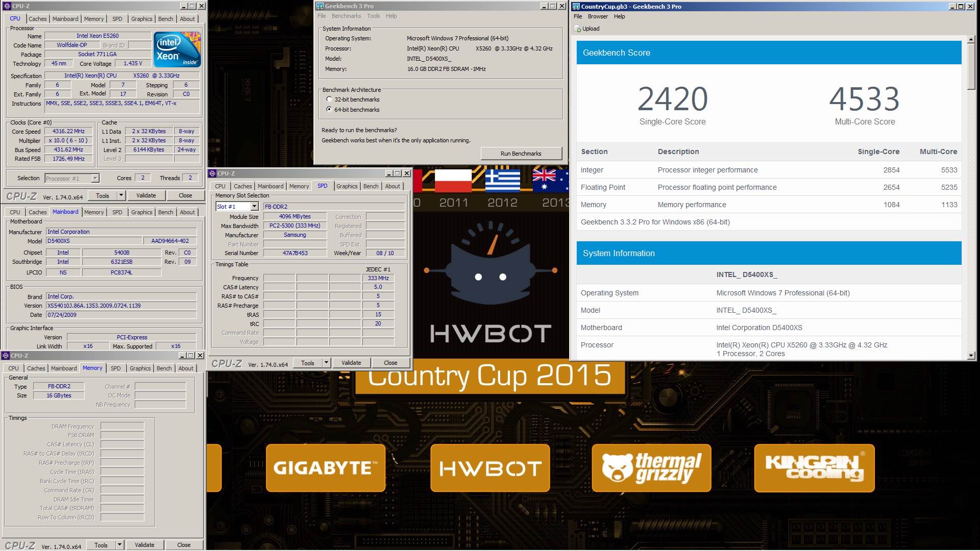Click the Poland flag above 2011

(453, 181)
